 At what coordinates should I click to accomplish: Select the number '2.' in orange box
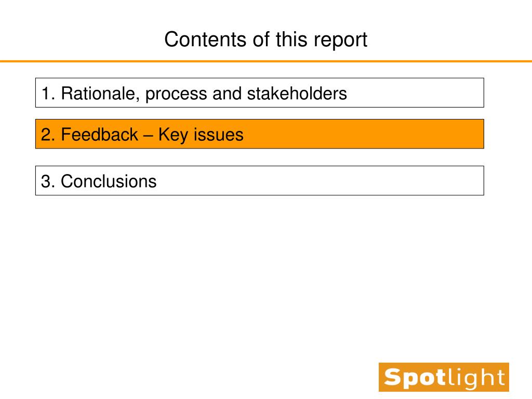point(48,135)
